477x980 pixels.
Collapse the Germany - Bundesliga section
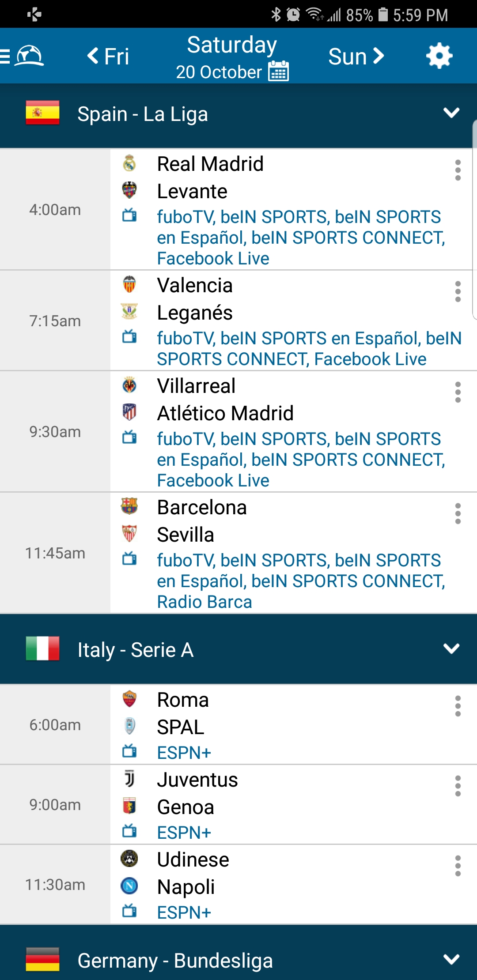451,960
